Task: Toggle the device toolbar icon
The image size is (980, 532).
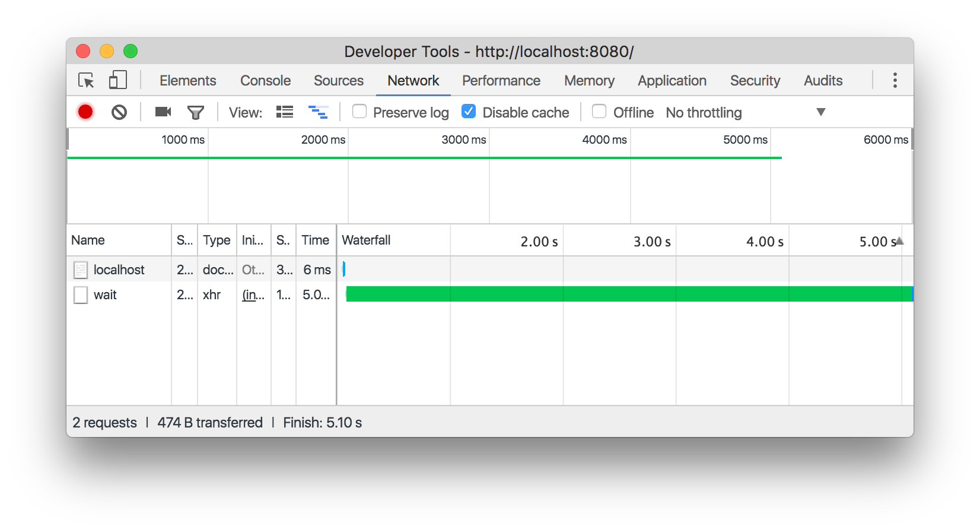Action: [117, 80]
